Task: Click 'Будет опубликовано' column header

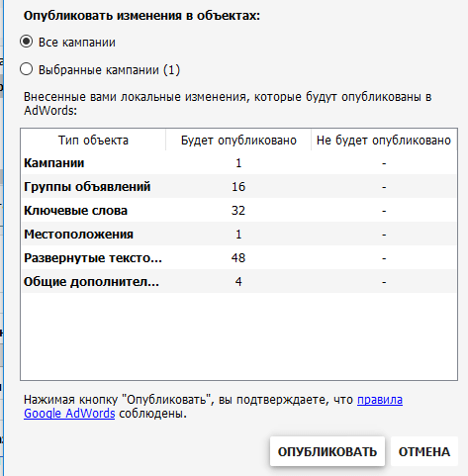Action: click(x=238, y=141)
